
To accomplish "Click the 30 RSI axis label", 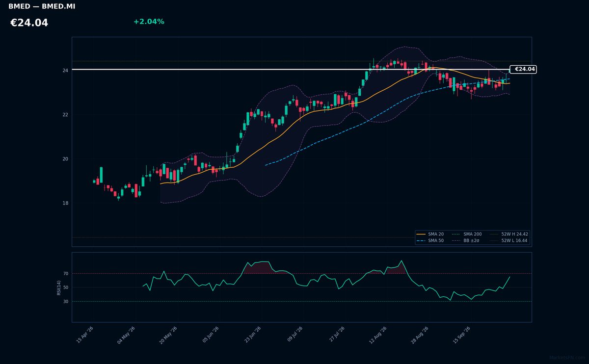I will (x=66, y=302).
